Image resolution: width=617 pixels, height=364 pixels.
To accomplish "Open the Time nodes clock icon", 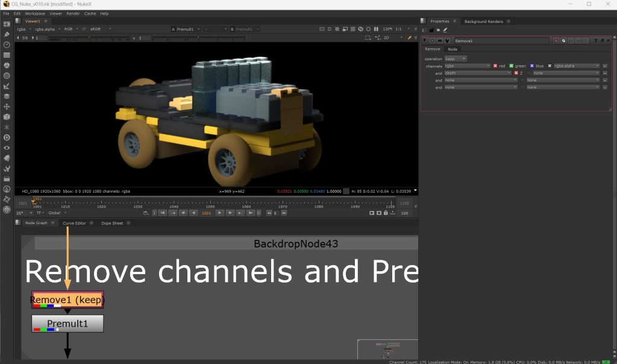I will click(7, 45).
